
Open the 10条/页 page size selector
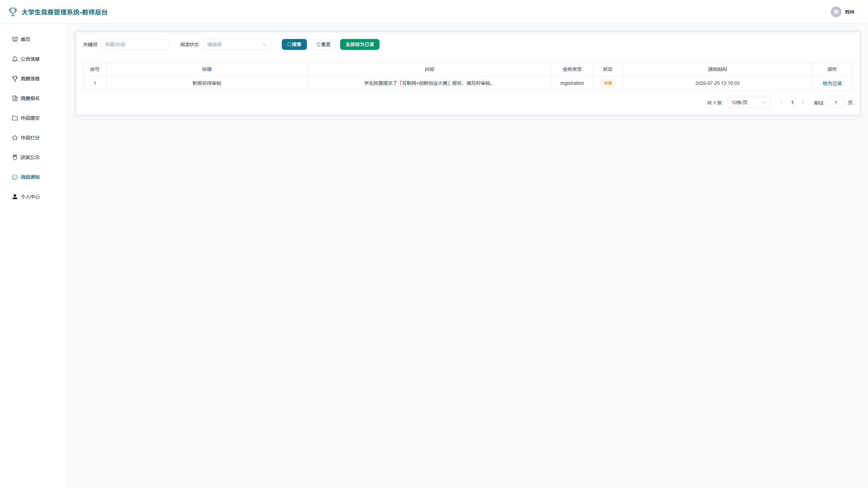pos(749,102)
